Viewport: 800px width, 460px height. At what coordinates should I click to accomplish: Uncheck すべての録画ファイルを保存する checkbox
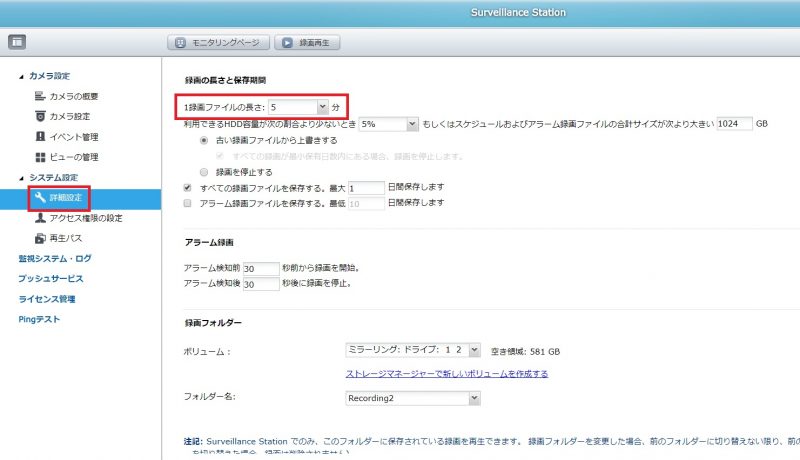(x=187, y=188)
